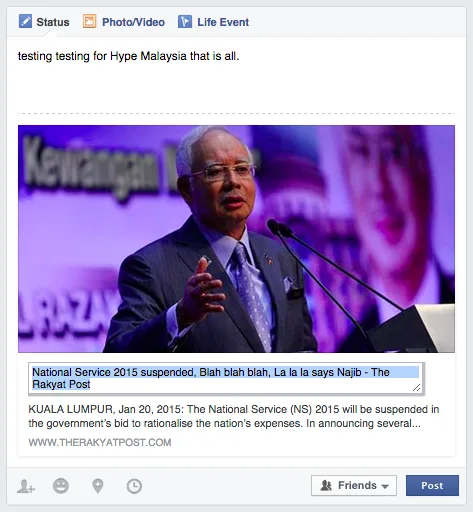Screen dimensions: 473x512
Task: Open the feeling smiley icon
Action: click(x=61, y=486)
